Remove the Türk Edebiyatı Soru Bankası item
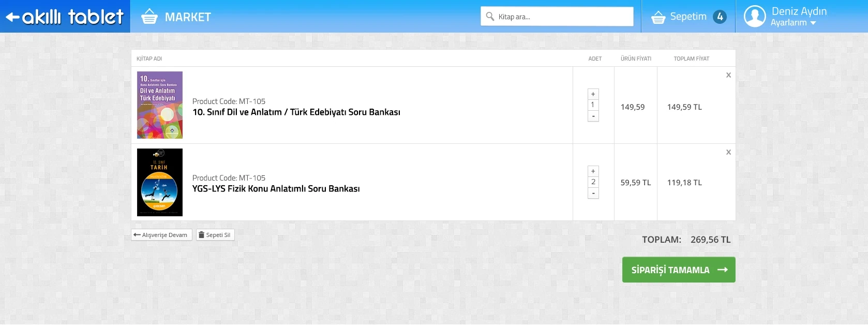This screenshot has width=868, height=326. [728, 75]
